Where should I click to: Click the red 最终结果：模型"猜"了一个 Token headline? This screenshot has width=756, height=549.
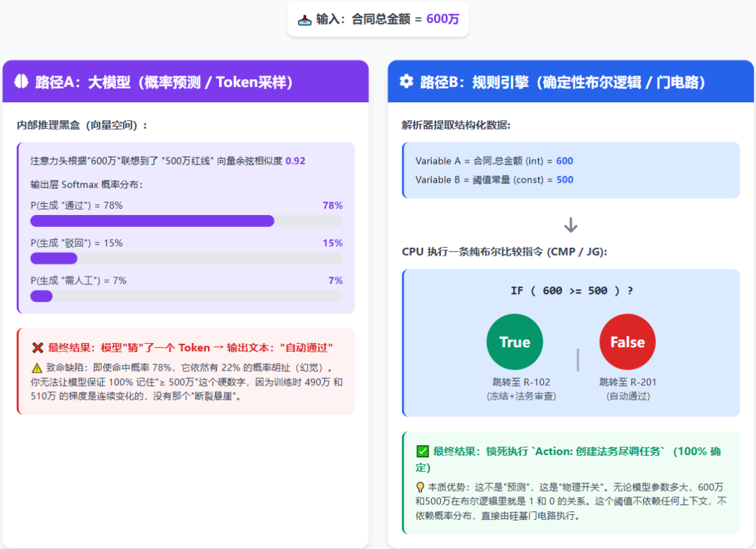[x=190, y=348]
